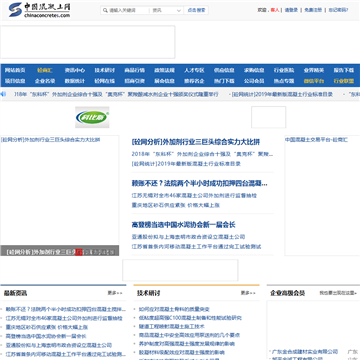This screenshot has width=360, height=360.
Task: Open 最新资讯 list item 重庆地区砂石供应紧张
Action: 47,327
